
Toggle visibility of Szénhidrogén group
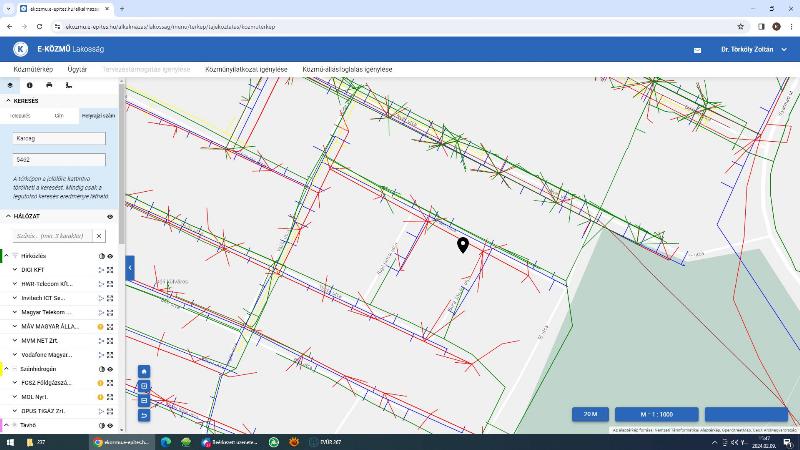tap(110, 369)
